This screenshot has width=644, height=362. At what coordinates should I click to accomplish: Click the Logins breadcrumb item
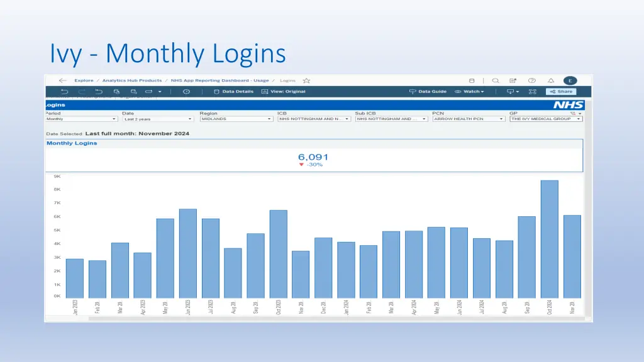click(x=287, y=80)
